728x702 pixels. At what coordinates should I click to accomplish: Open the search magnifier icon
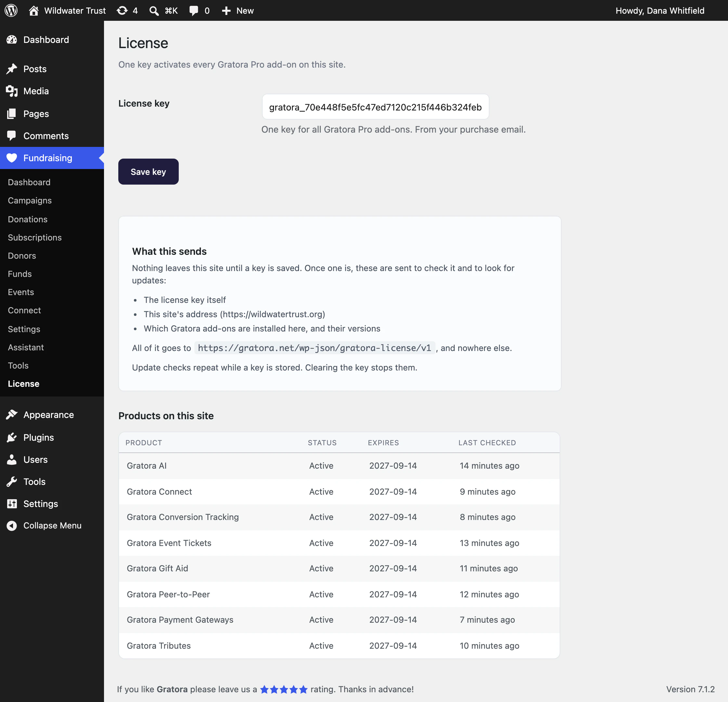(x=154, y=10)
